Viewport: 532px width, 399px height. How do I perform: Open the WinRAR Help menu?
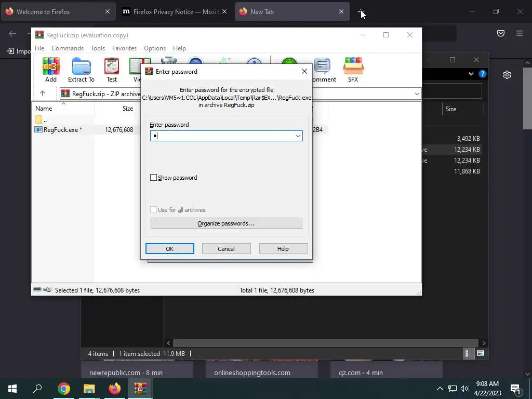[x=179, y=48]
